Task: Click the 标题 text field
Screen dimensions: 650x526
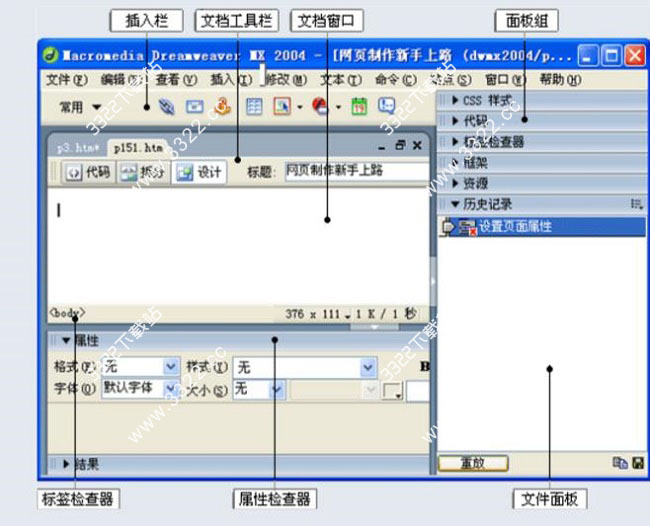Action: (x=357, y=171)
